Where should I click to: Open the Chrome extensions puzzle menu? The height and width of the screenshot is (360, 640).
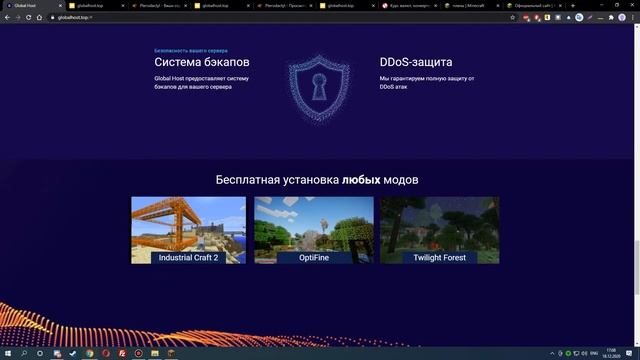coord(611,18)
